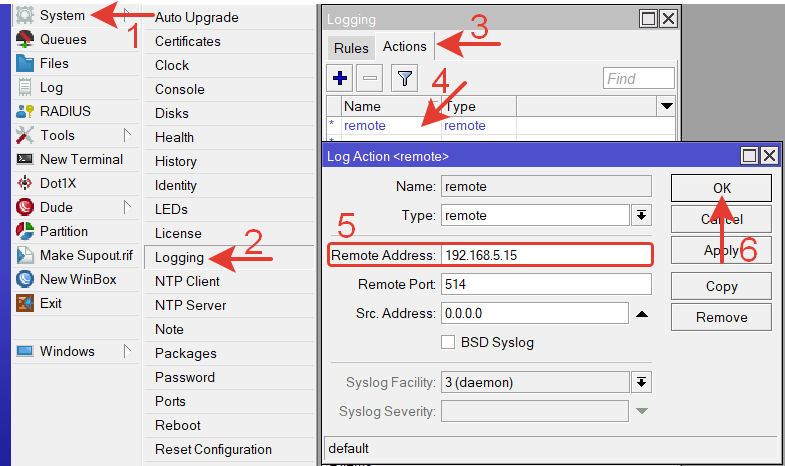Image resolution: width=785 pixels, height=466 pixels.
Task: Collapse the Src. Address field arrow
Action: tap(642, 314)
